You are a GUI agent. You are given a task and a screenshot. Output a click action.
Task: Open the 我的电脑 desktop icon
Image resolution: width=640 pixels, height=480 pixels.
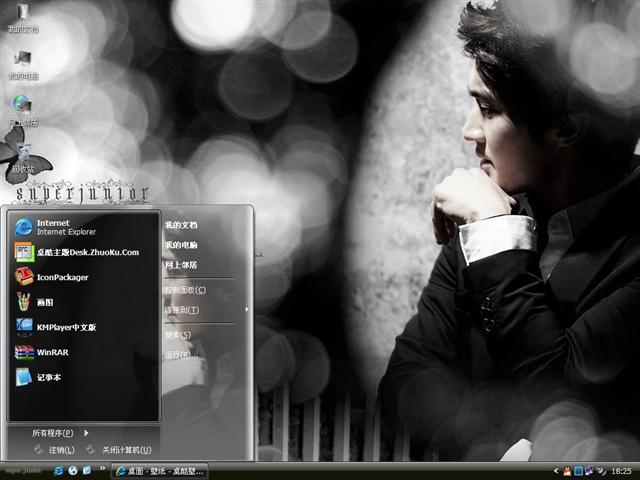(x=23, y=64)
